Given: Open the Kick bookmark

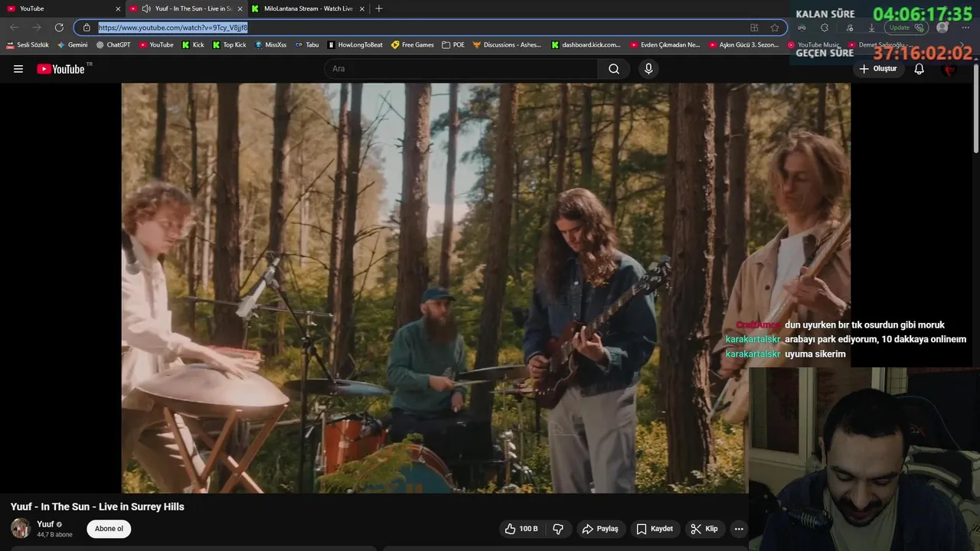Looking at the screenshot, I should [193, 45].
